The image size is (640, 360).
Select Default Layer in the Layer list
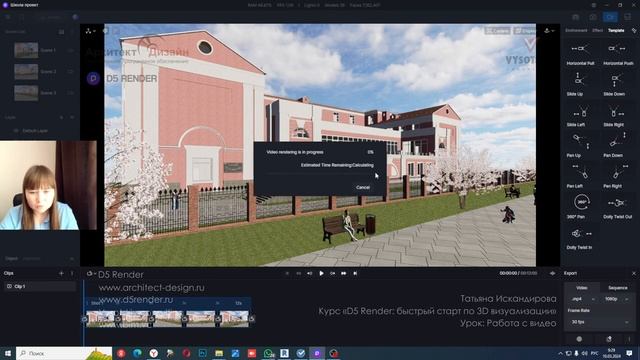(35, 131)
